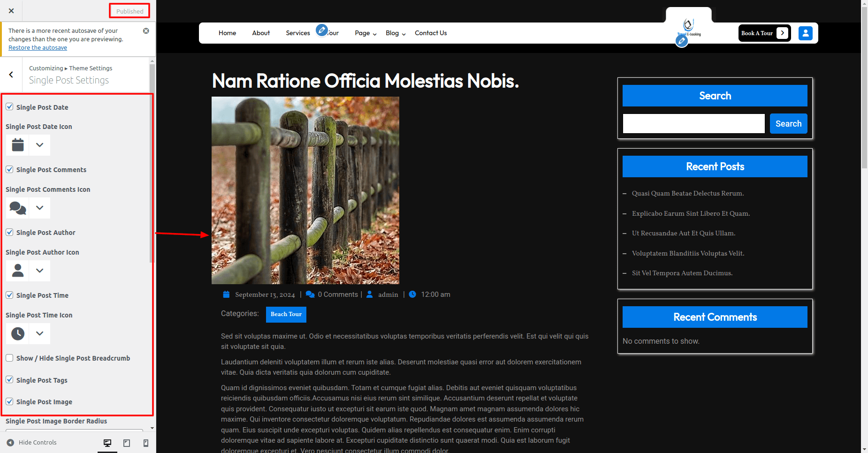The width and height of the screenshot is (868, 453).
Task: Enable Show / Hide Single Post Breadcrumb
Action: tap(9, 358)
